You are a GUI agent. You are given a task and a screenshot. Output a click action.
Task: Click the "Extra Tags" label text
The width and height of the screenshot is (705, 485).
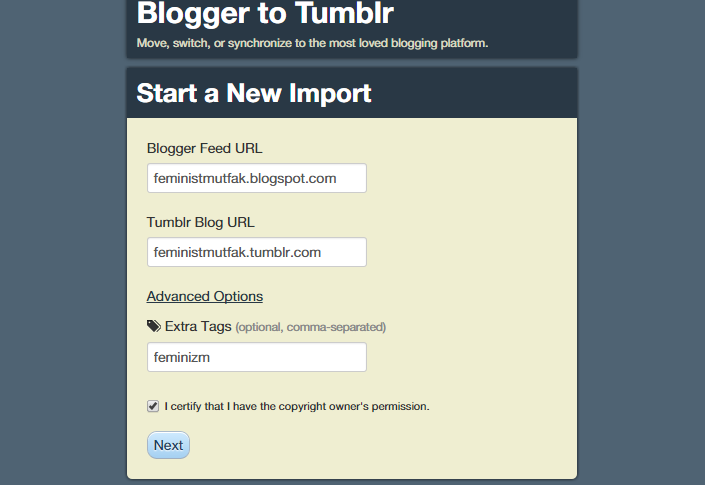coord(198,326)
